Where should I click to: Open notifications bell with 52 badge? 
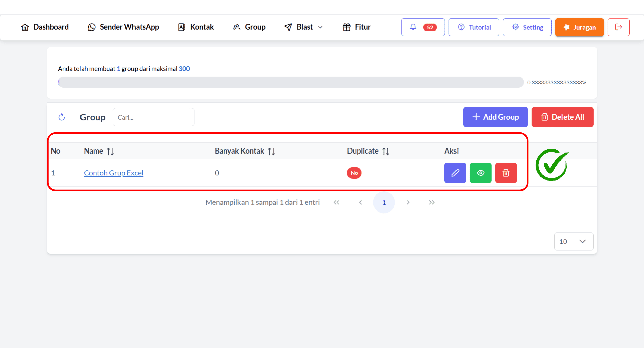coord(423,27)
